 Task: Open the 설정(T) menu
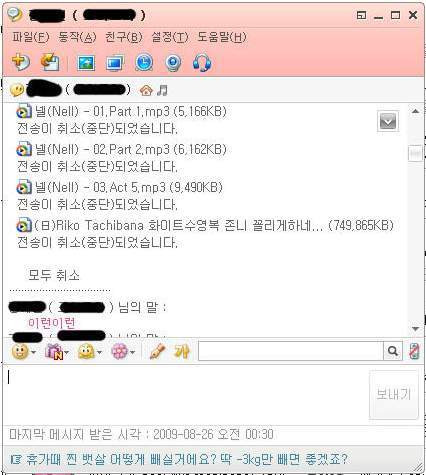pyautogui.click(x=170, y=37)
